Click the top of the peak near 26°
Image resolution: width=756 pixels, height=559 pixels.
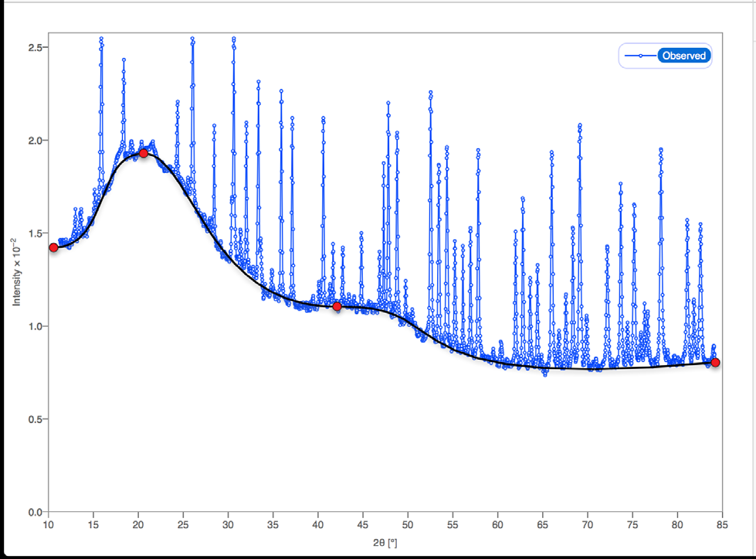pos(192,39)
